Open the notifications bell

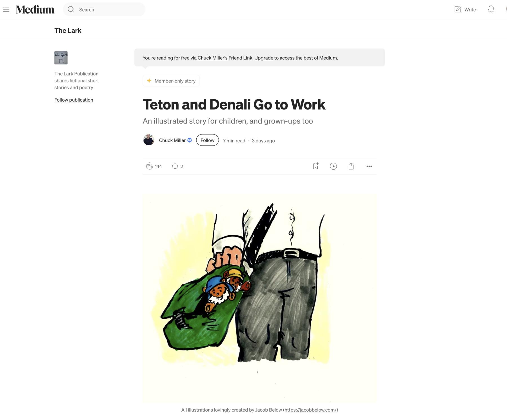491,9
